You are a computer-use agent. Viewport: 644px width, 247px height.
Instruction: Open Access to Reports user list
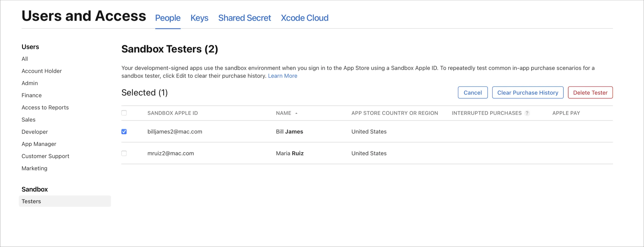pyautogui.click(x=45, y=108)
